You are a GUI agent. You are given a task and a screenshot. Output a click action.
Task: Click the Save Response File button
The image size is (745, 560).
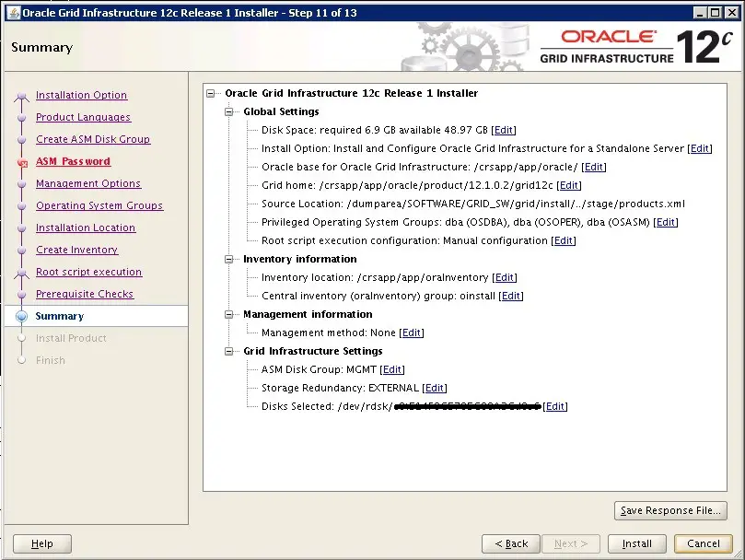point(670,510)
